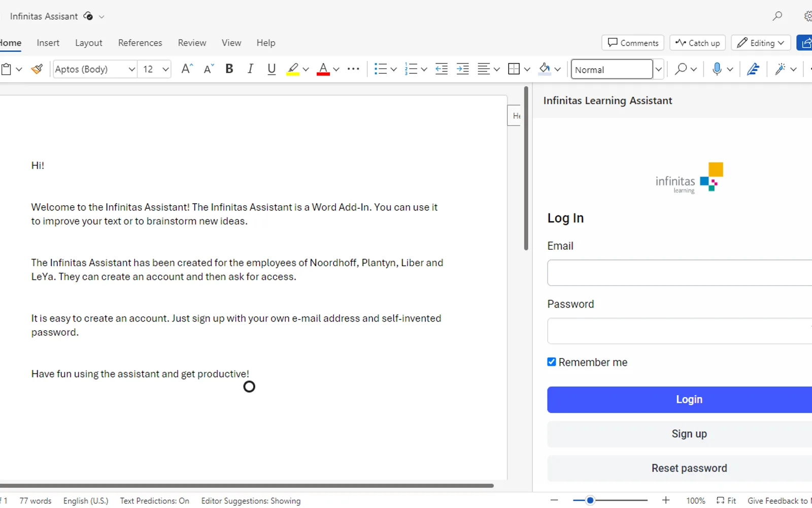812x508 pixels.
Task: Increase font size with grow font icon
Action: (x=187, y=69)
